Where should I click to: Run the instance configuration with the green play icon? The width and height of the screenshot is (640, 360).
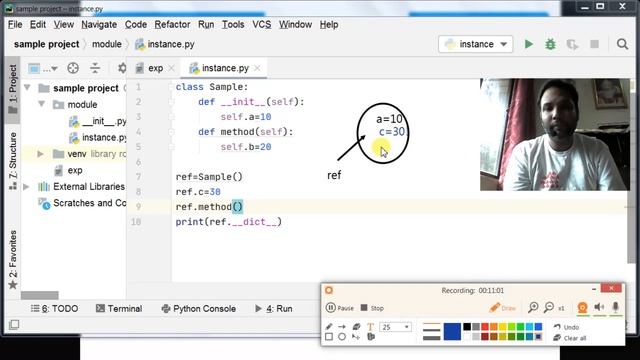(x=529, y=44)
